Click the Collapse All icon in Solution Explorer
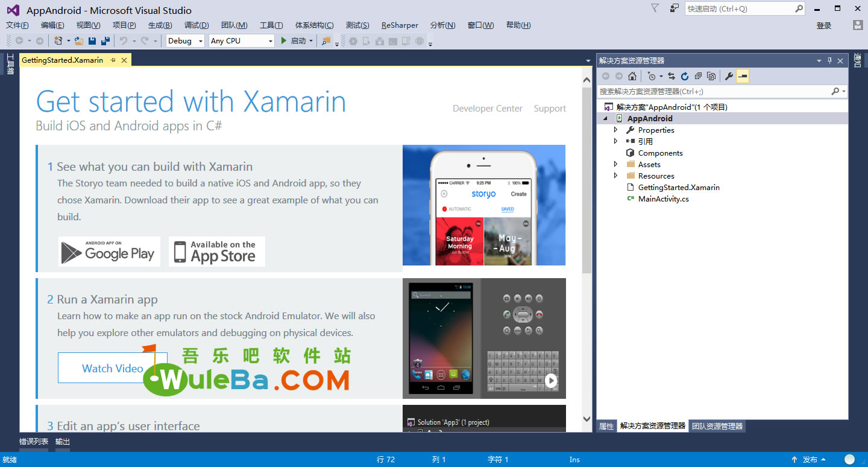Screen dimensions: 868x467 coord(698,76)
